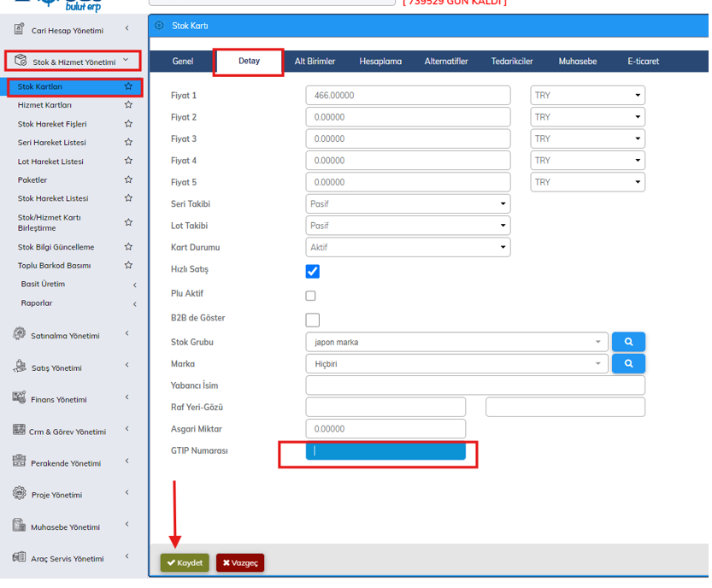Image resolution: width=712 pixels, height=588 pixels.
Task: Open the Seri Takibi dropdown
Action: tap(408, 204)
